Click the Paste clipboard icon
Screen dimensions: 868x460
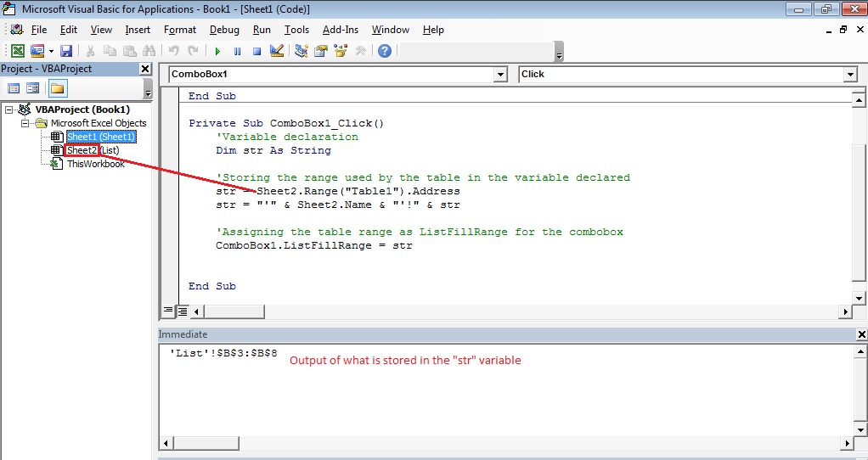(x=130, y=51)
